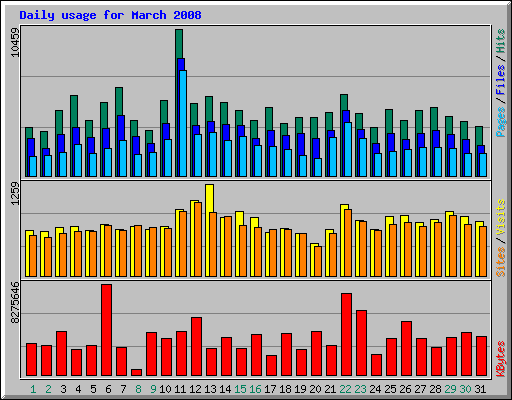Click day 6 on the date axis
Viewport: 512px width, 400px height.
tap(108, 389)
